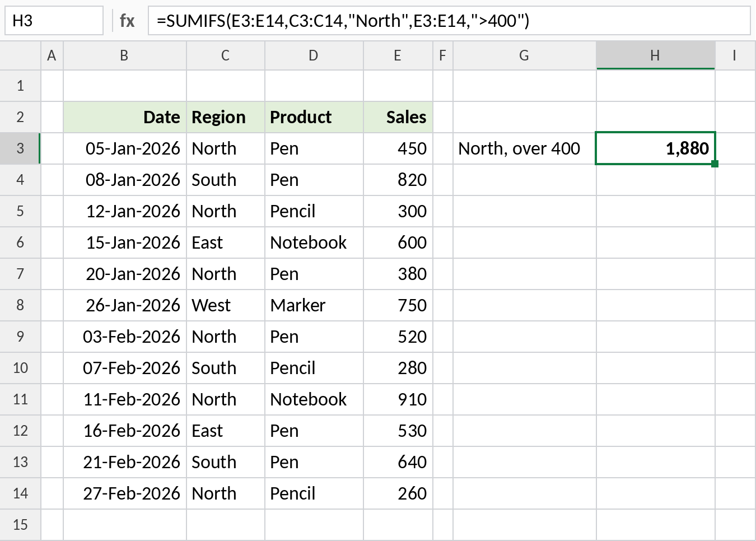Select sales value 640
756x541 pixels.
pos(398,462)
